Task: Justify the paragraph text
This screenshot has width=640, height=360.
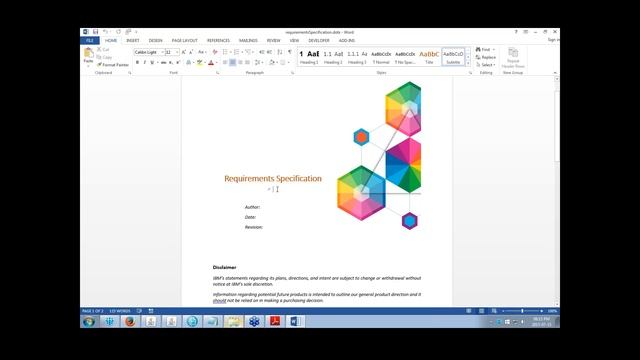Action: 247,62
